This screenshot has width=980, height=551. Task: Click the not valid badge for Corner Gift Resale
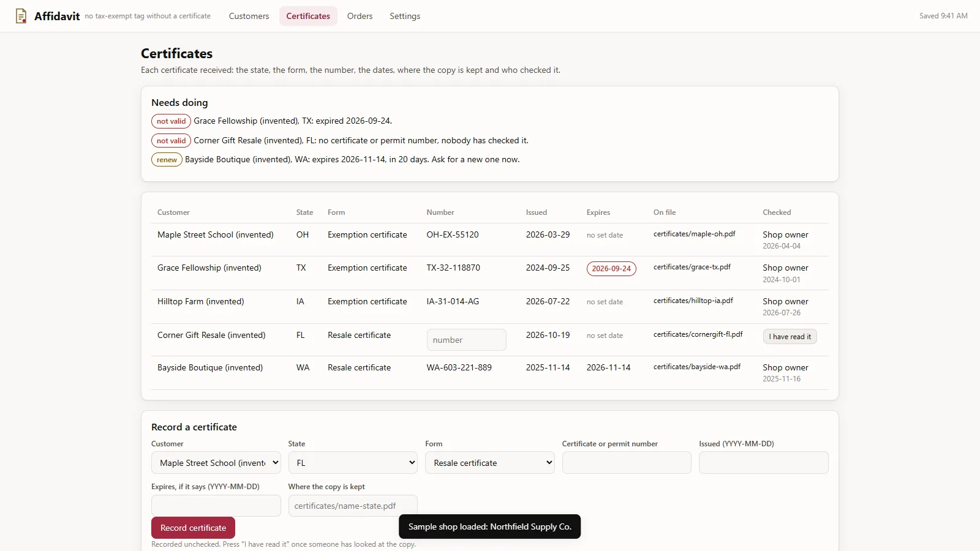171,141
